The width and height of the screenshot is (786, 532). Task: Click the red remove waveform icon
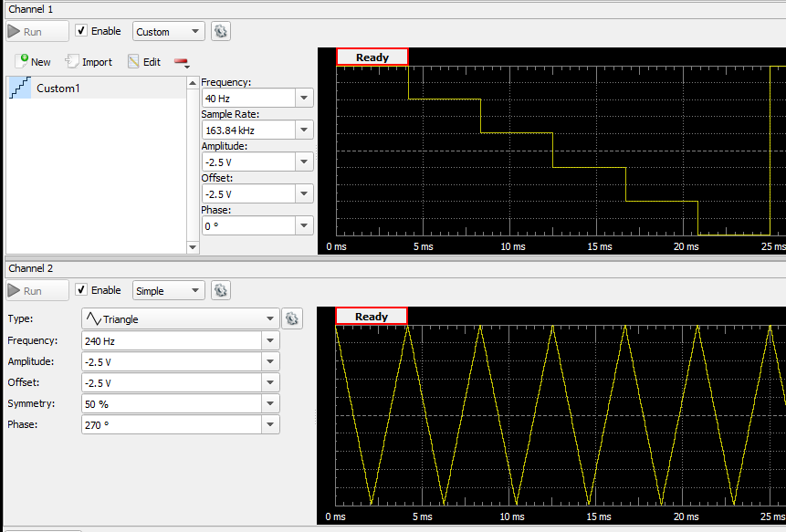pyautogui.click(x=181, y=63)
